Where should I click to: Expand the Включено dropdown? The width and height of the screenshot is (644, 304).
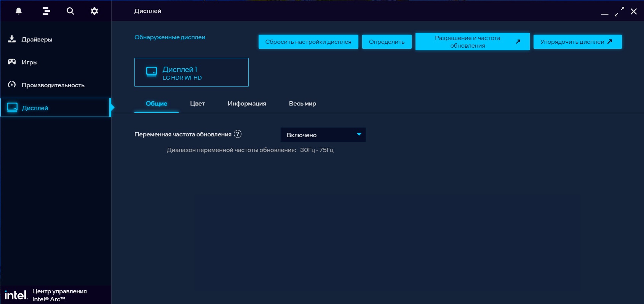323,135
